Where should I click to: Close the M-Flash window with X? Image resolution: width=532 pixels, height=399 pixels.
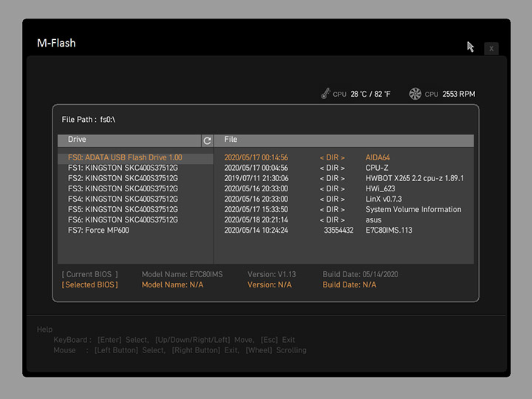coord(491,49)
